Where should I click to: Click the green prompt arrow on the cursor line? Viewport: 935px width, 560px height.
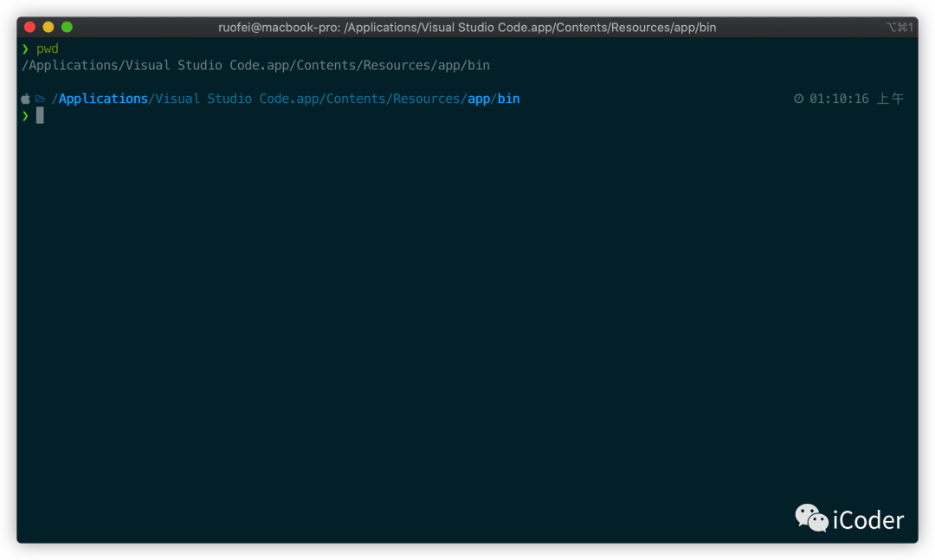tap(25, 116)
